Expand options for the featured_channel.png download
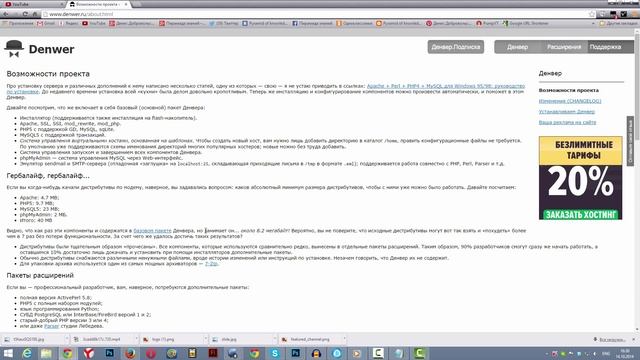Viewport: 640px width, 360px height. 344,339
